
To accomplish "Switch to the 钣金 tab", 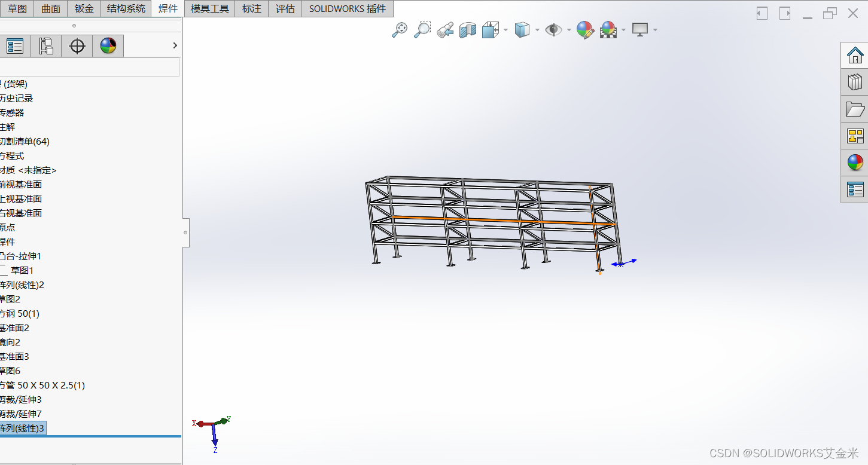I will coord(84,9).
